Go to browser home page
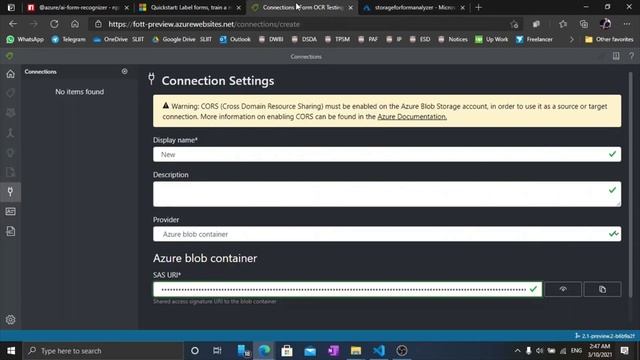 coord(75,24)
